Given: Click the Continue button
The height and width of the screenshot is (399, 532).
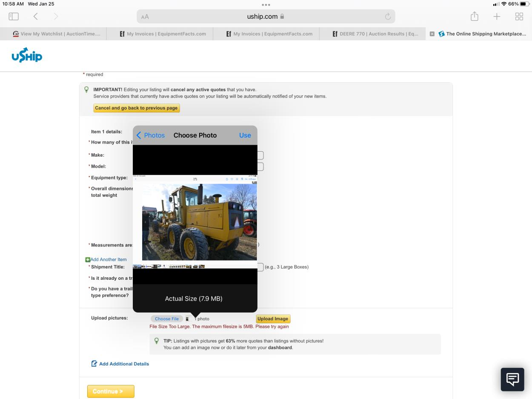Looking at the screenshot, I should [111, 391].
